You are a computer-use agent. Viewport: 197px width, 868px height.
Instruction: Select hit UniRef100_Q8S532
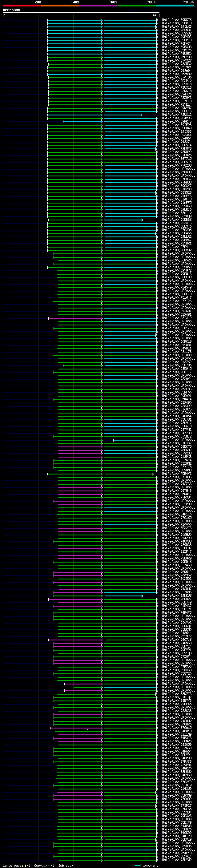click(x=177, y=33)
